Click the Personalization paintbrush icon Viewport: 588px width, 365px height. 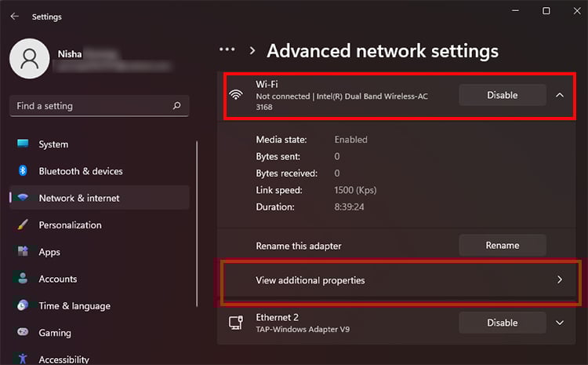point(23,225)
